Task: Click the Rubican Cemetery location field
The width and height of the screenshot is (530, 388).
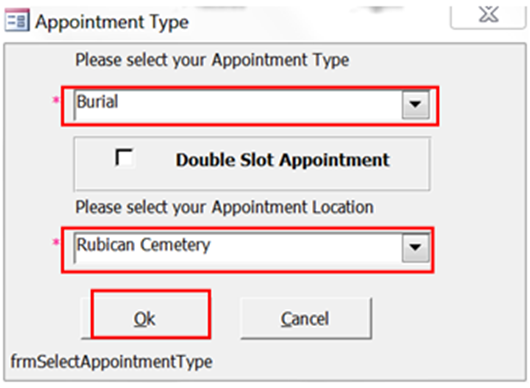Action: [251, 248]
